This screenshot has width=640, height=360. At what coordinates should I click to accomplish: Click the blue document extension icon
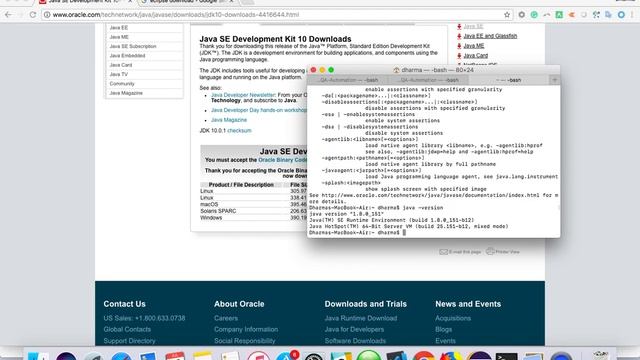pyautogui.click(x=609, y=15)
